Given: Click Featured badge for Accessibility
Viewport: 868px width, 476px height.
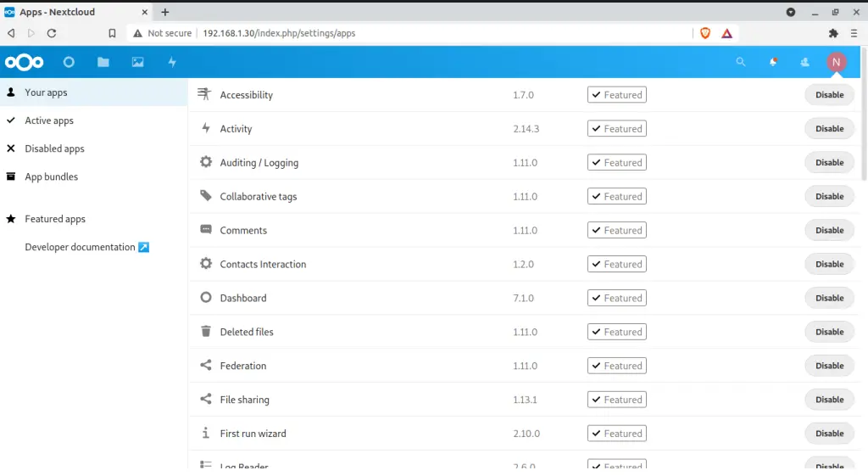Looking at the screenshot, I should pos(617,95).
